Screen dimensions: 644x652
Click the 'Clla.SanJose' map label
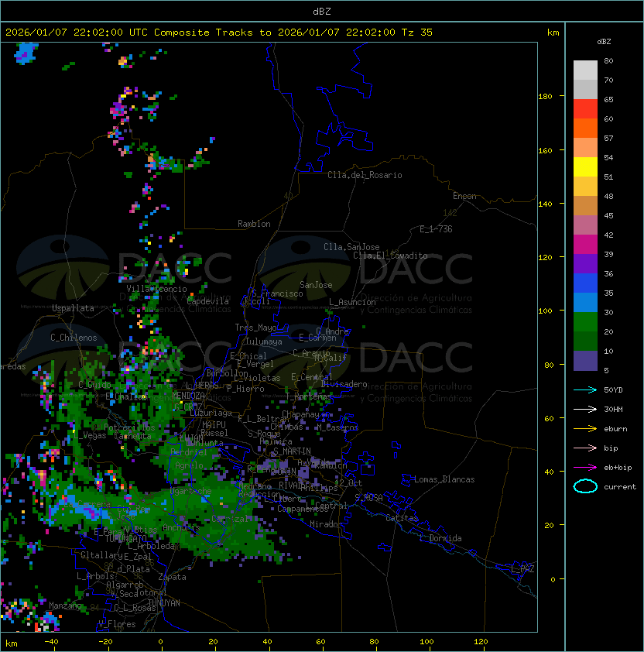pyautogui.click(x=351, y=247)
